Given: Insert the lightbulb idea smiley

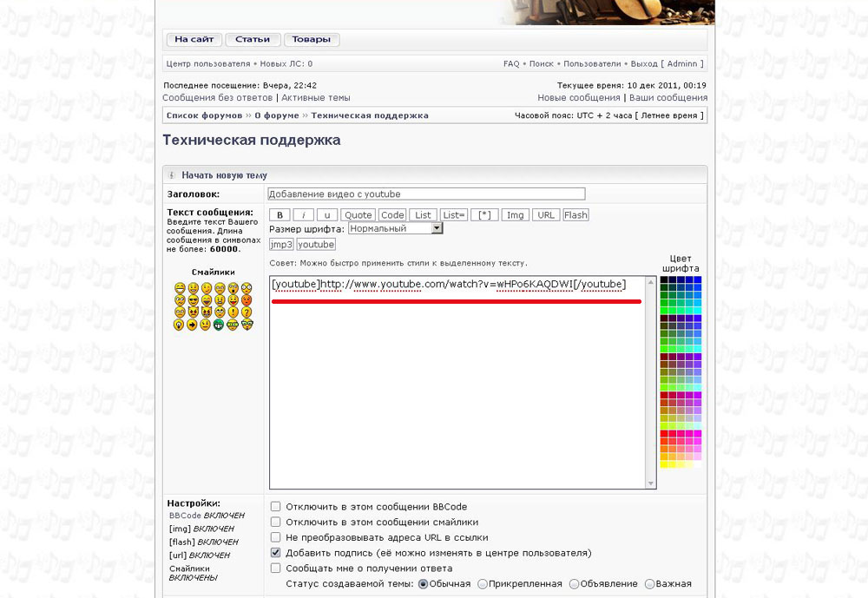Looking at the screenshot, I should point(179,325).
